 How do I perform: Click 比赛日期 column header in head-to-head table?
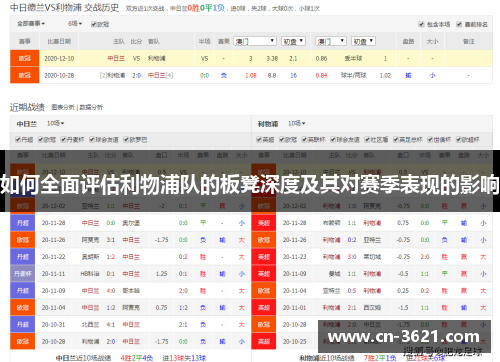(59, 41)
